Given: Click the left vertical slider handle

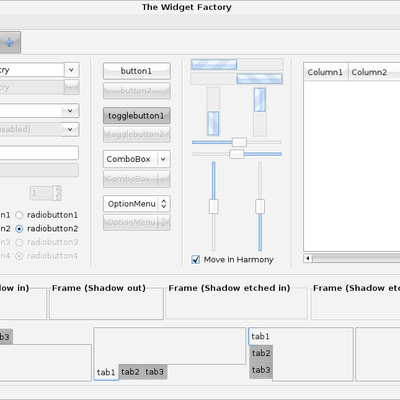Looking at the screenshot, I should click(x=214, y=206).
